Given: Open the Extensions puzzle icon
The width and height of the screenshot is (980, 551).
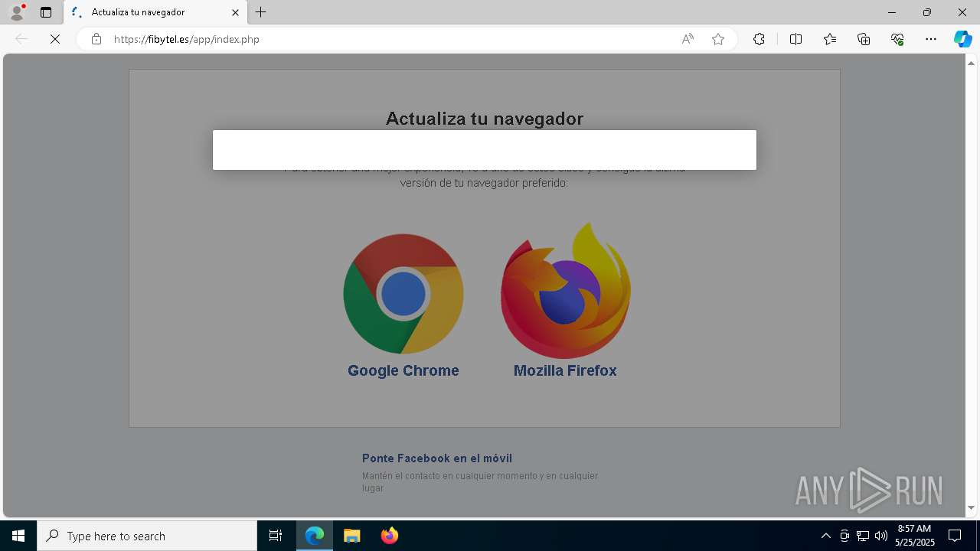Looking at the screenshot, I should pyautogui.click(x=759, y=39).
